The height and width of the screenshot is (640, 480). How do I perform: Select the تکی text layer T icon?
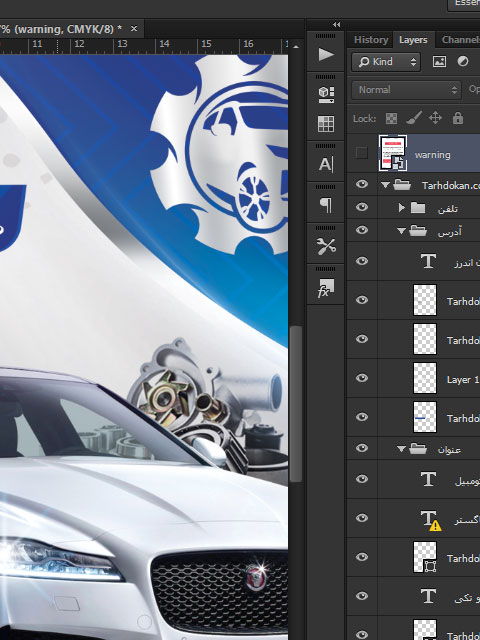click(x=428, y=596)
